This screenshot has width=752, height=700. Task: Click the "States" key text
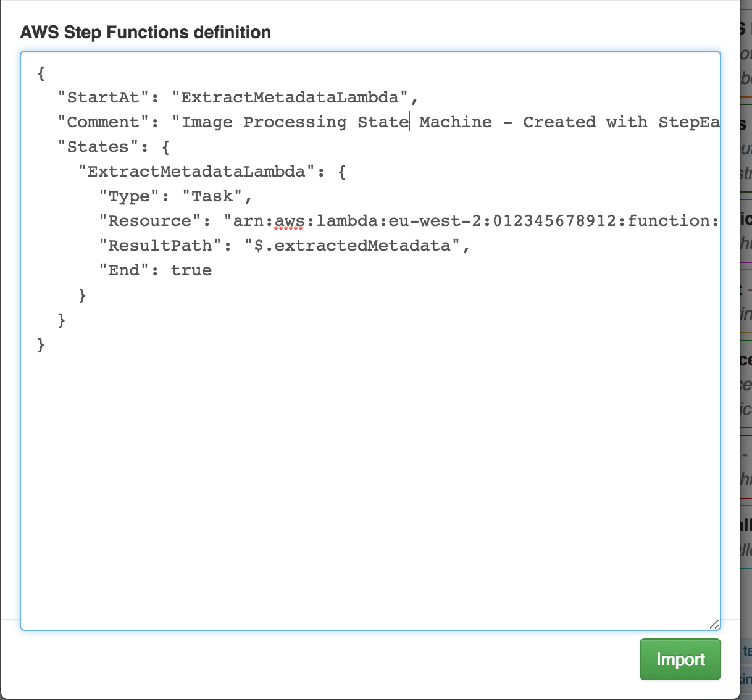click(x=98, y=147)
